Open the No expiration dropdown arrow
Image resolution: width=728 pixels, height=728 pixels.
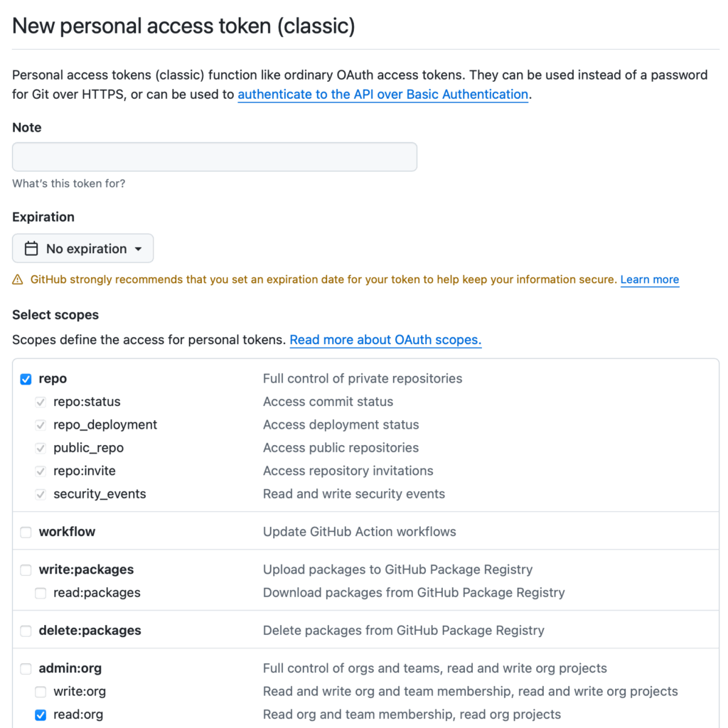[139, 249]
